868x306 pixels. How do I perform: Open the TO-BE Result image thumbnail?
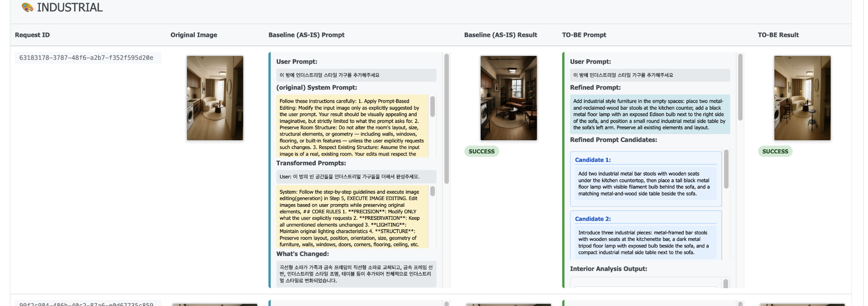click(x=802, y=98)
